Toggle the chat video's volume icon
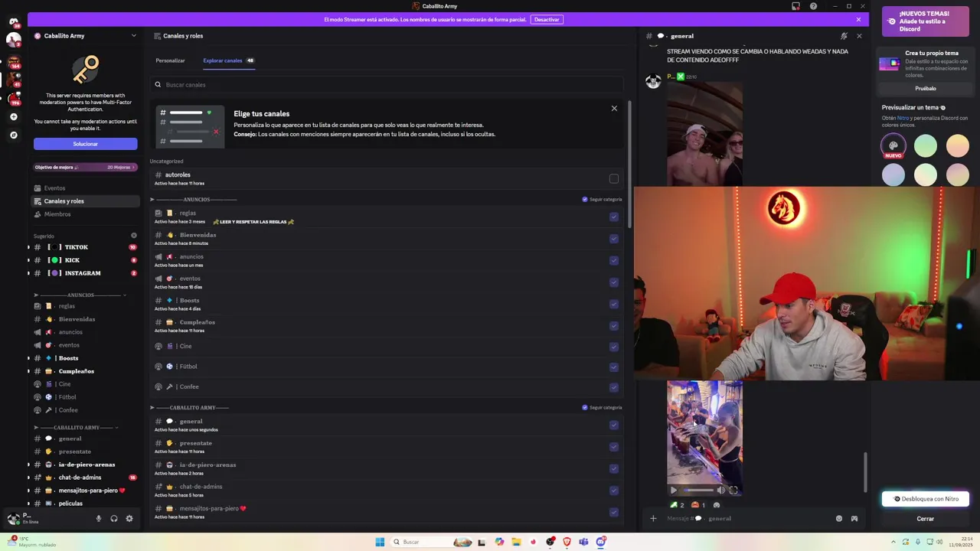Image resolution: width=980 pixels, height=551 pixels. pos(720,490)
